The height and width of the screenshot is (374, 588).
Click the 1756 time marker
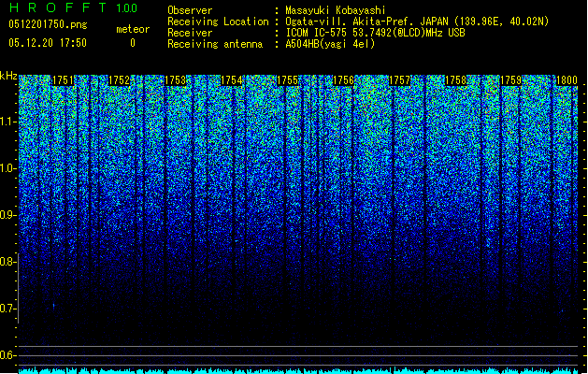click(343, 80)
